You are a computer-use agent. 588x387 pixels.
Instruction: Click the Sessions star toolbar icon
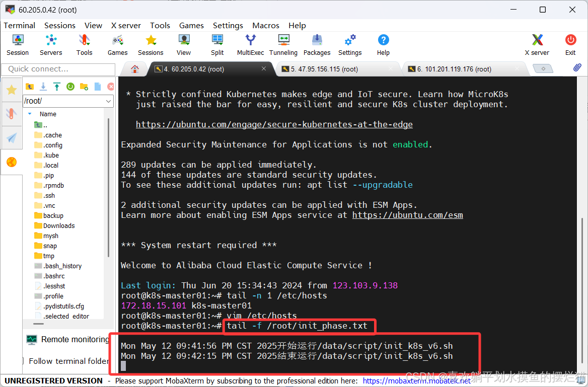coord(151,45)
